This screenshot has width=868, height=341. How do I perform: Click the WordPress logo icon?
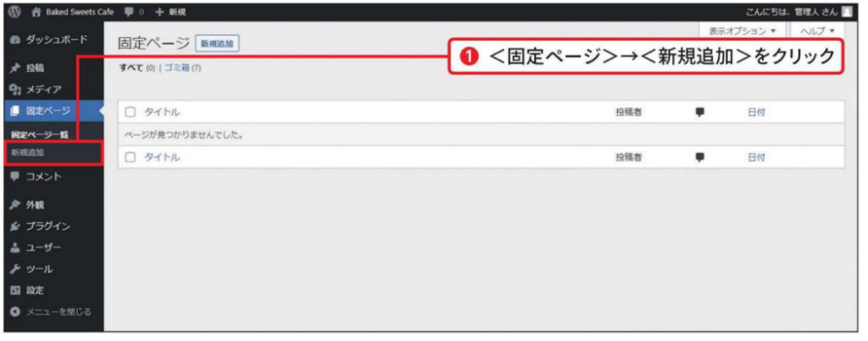[x=14, y=12]
